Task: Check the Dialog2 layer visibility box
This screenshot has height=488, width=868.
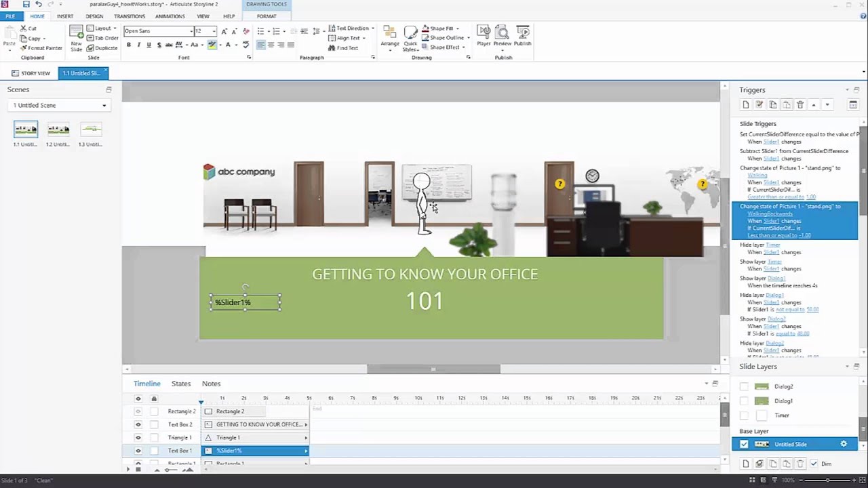Action: click(744, 386)
